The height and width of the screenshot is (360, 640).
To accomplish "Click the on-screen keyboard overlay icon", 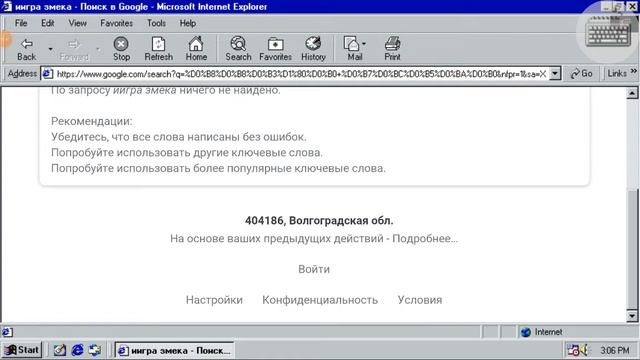I will tap(609, 33).
